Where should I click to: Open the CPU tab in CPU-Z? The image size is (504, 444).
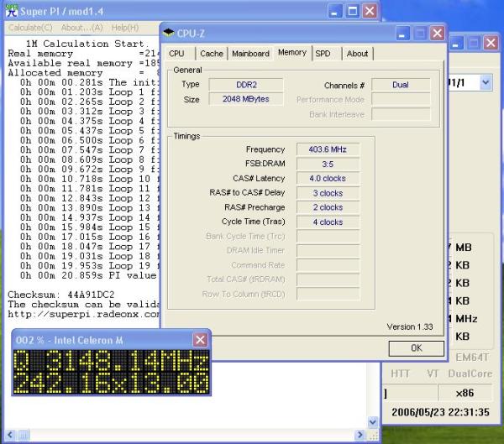click(x=176, y=54)
